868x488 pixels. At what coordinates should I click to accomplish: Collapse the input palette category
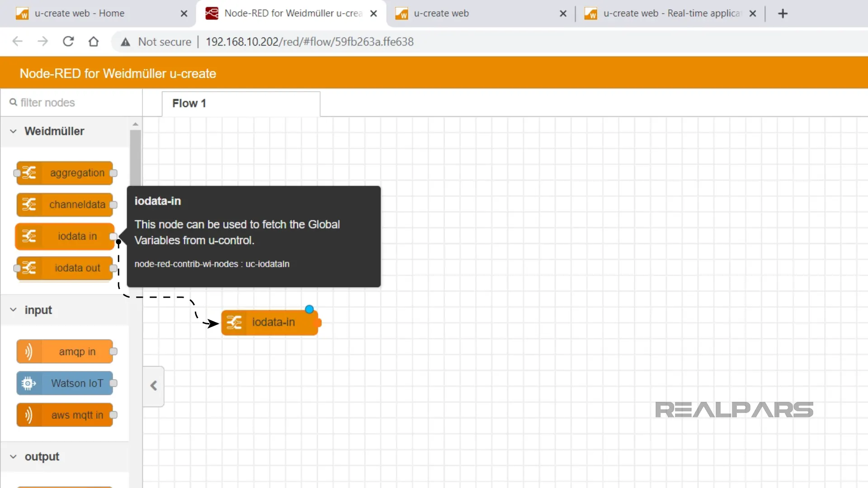14,310
